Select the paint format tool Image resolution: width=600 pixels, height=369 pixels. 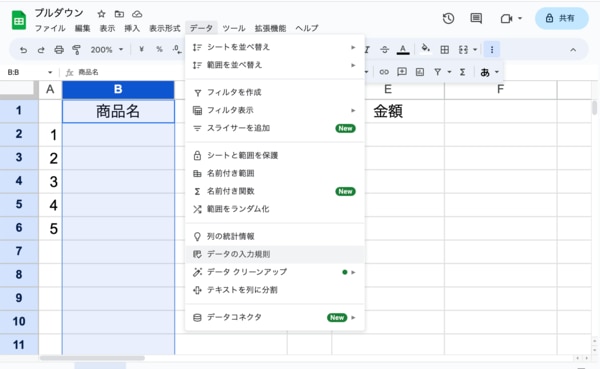(x=77, y=50)
